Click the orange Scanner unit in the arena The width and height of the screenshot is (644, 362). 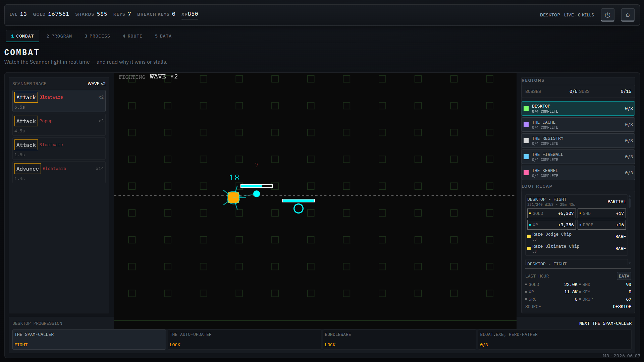tap(233, 198)
